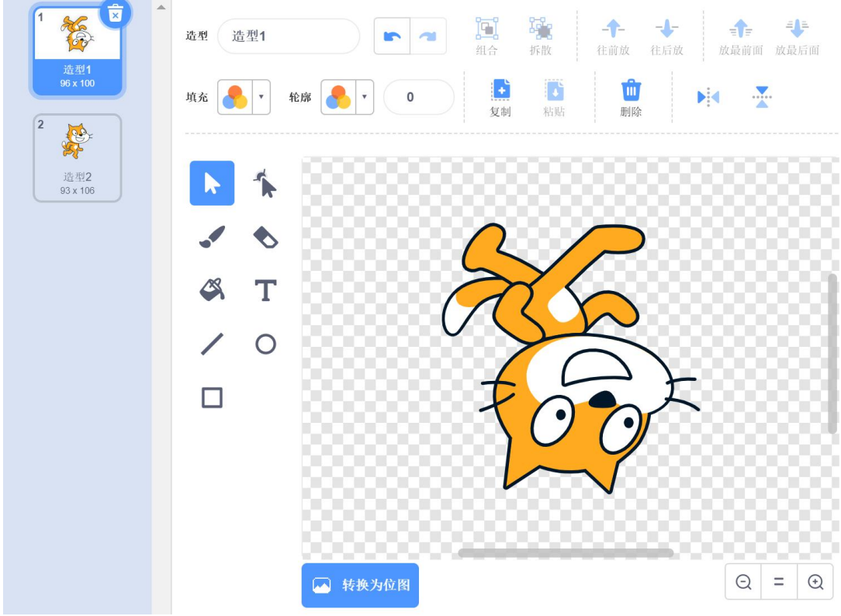
Task: Click the 转换为位图 button
Action: point(360,585)
